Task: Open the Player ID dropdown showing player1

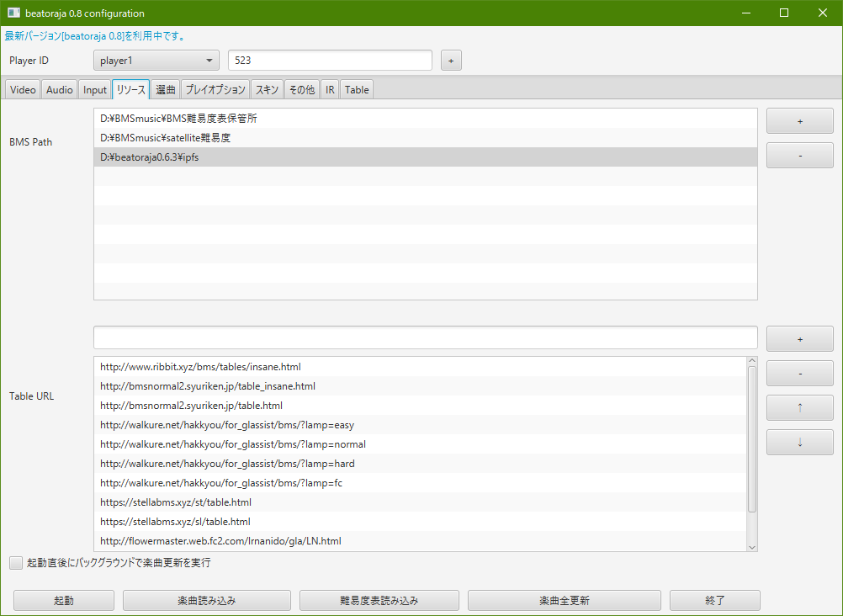Action: pos(156,61)
